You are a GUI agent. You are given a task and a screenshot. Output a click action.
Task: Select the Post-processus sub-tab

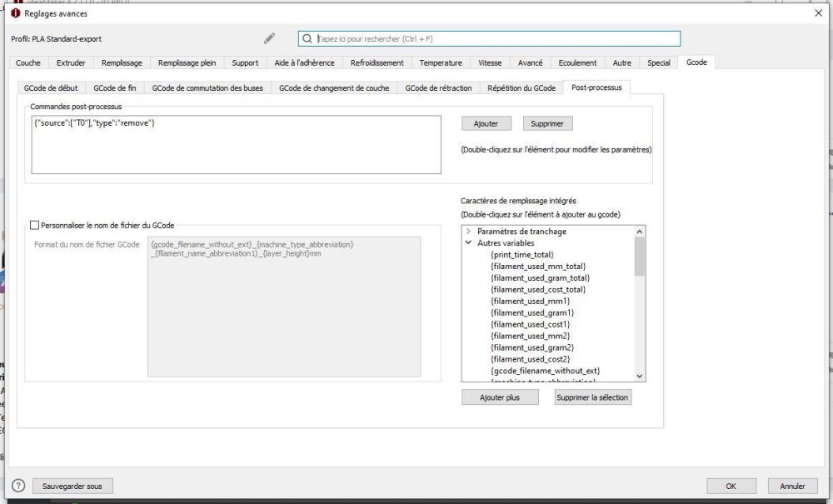[x=596, y=87]
